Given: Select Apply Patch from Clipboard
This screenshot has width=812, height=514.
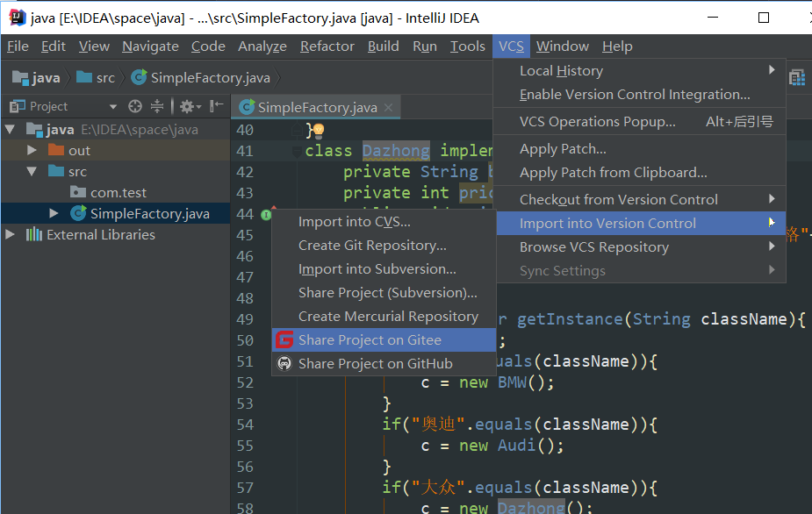Looking at the screenshot, I should 640,173.
